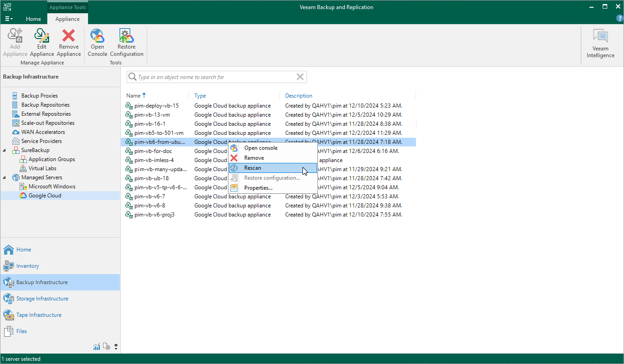Select Backup Proxies in the tree
This screenshot has width=624, height=364.
point(40,96)
